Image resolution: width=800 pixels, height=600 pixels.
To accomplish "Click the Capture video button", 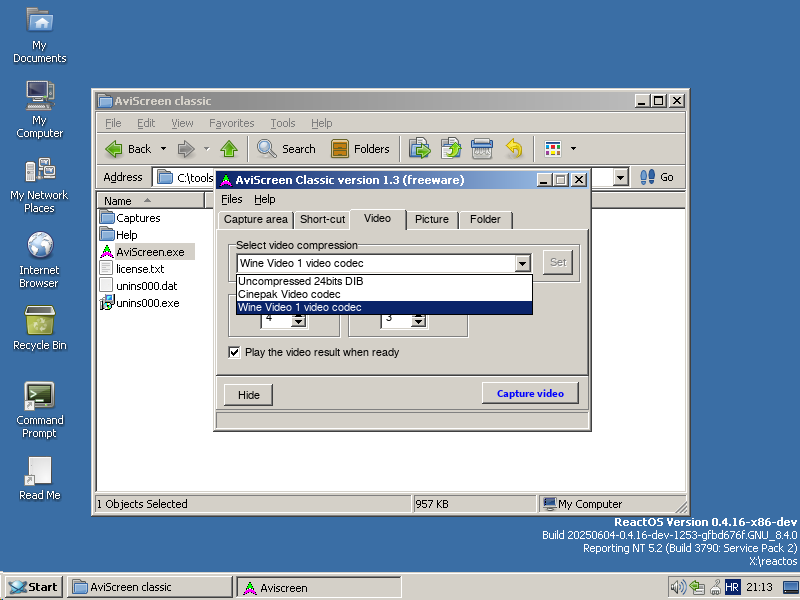I will pyautogui.click(x=530, y=393).
